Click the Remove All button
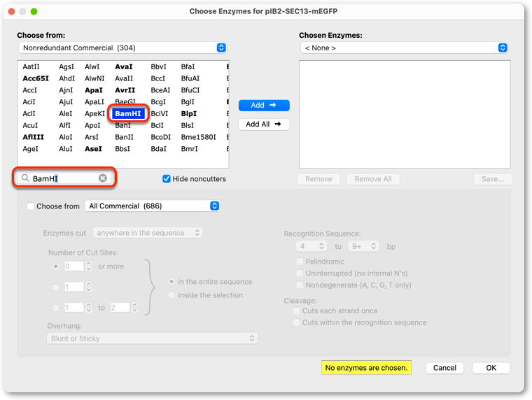Image resolution: width=532 pixels, height=400 pixels. (x=373, y=179)
